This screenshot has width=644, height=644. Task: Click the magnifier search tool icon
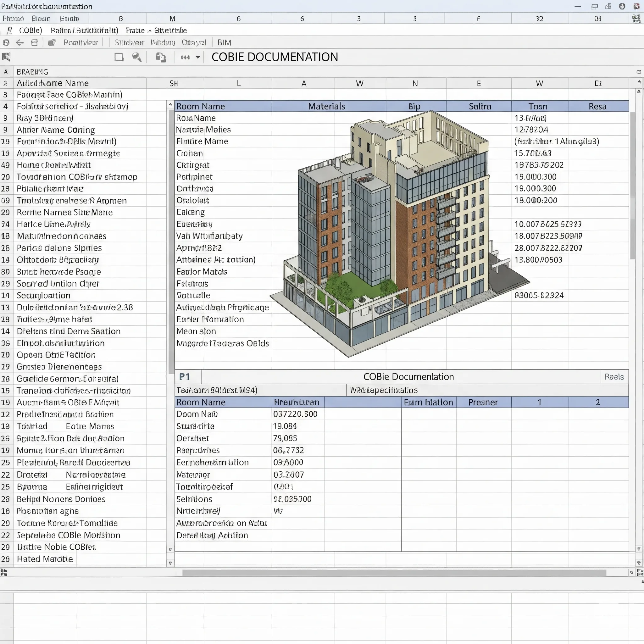[x=136, y=57]
